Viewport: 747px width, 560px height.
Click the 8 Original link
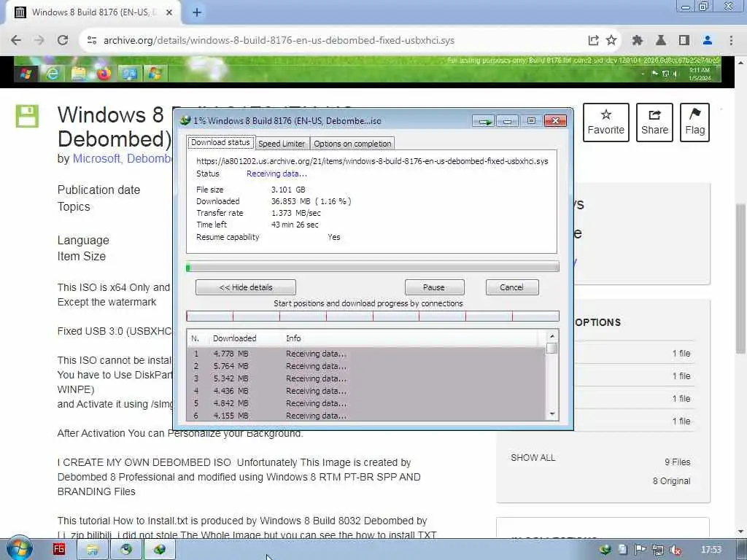click(671, 481)
